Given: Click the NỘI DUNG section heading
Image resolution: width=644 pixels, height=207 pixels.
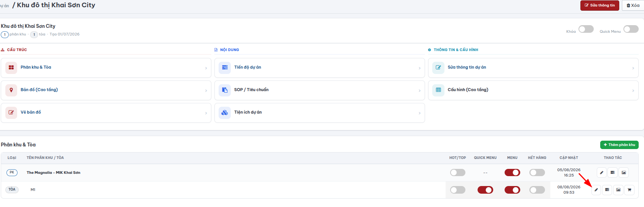Looking at the screenshot, I should [x=230, y=50].
